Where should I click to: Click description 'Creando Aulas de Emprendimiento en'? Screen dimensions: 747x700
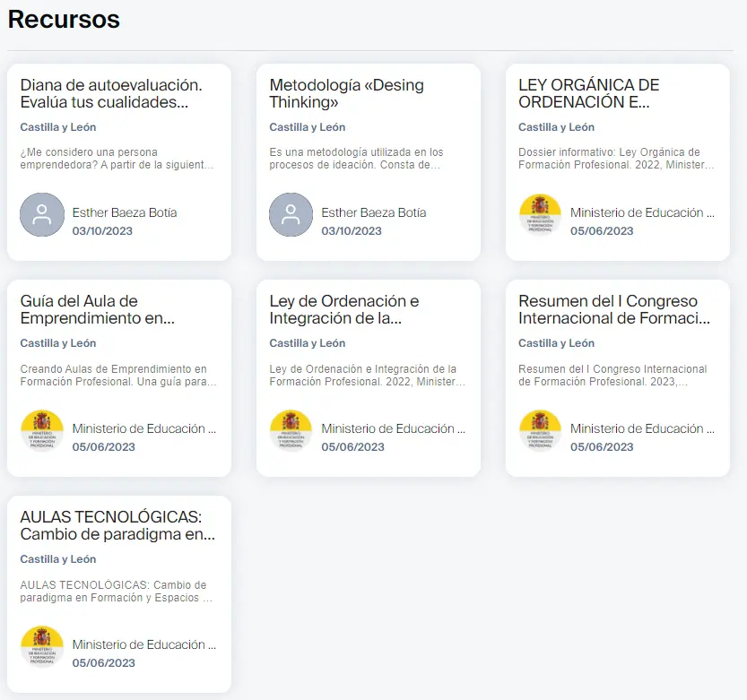click(x=118, y=376)
